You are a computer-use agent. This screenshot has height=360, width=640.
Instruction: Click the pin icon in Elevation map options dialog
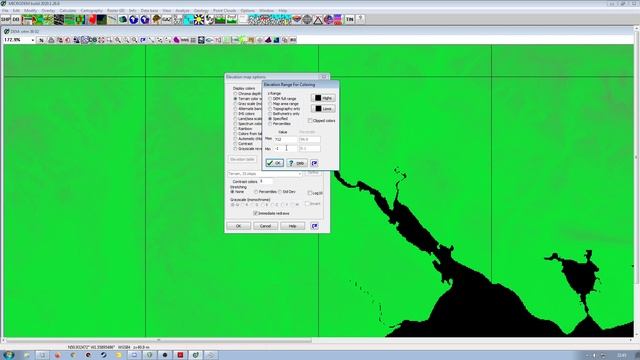(x=314, y=226)
